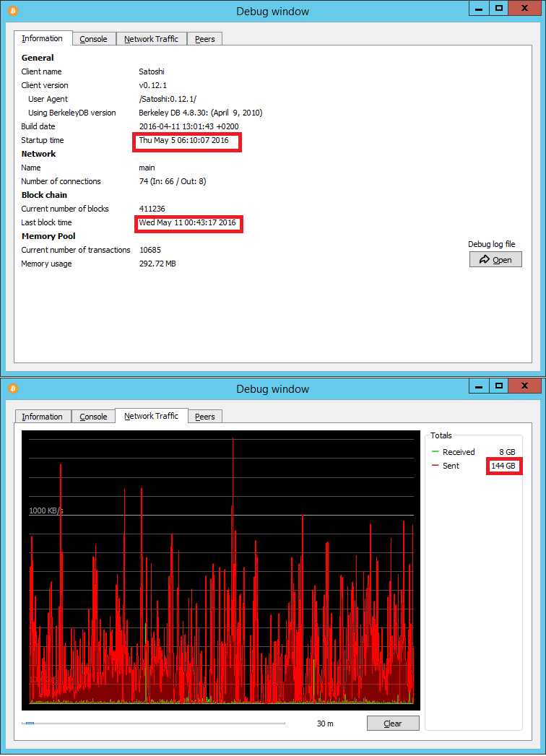The width and height of the screenshot is (546, 756).
Task: Click the 30 m time range label
Action: coord(325,724)
